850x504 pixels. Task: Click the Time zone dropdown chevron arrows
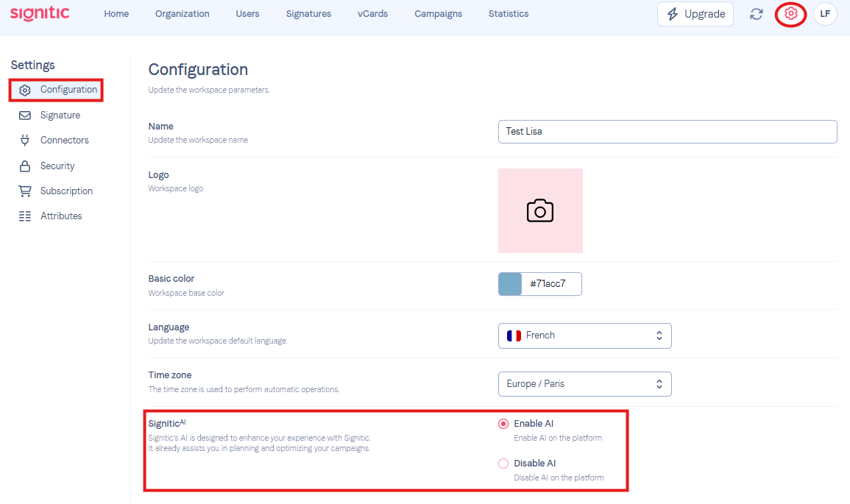[x=659, y=384]
